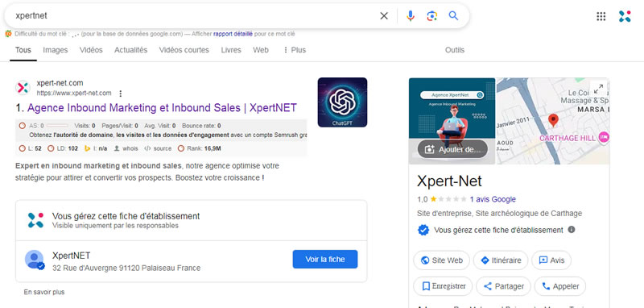Open the 1 avis Google link
Image resolution: width=644 pixels, height=308 pixels.
click(x=493, y=199)
